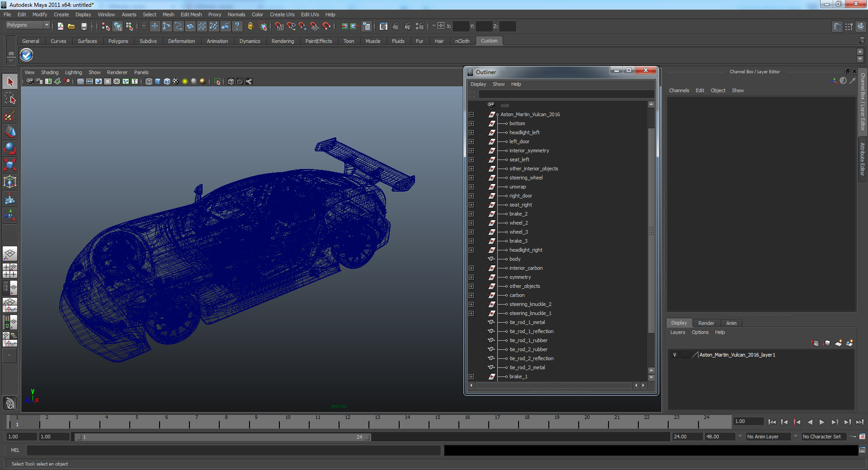Open the Channels menu in Channel Box

[x=679, y=90]
